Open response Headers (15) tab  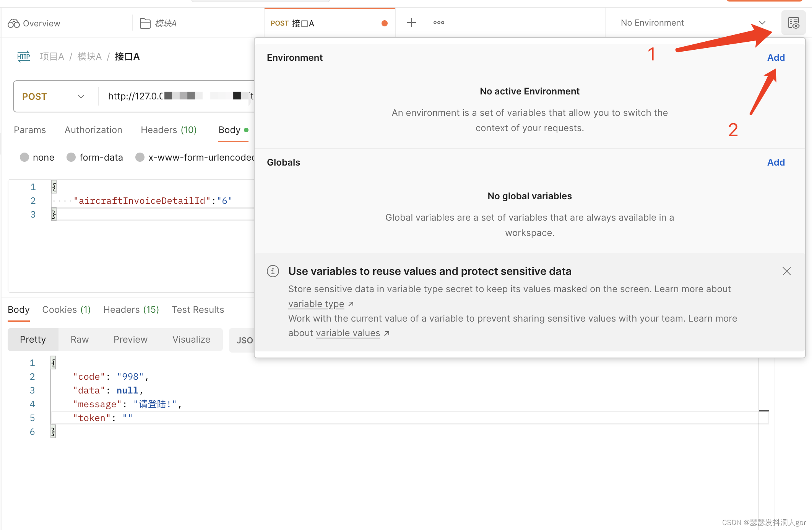click(x=131, y=310)
